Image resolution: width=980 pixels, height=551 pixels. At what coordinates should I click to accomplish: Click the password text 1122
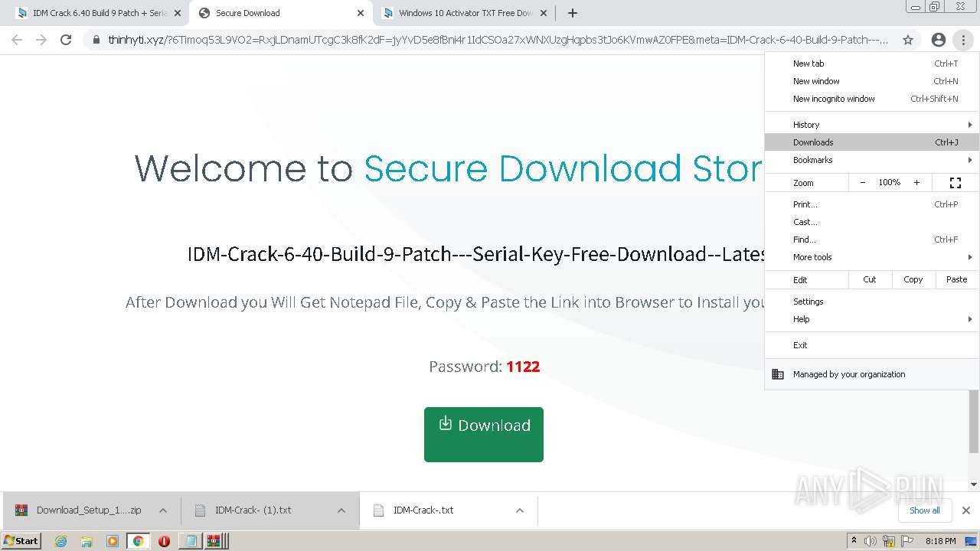coord(523,367)
